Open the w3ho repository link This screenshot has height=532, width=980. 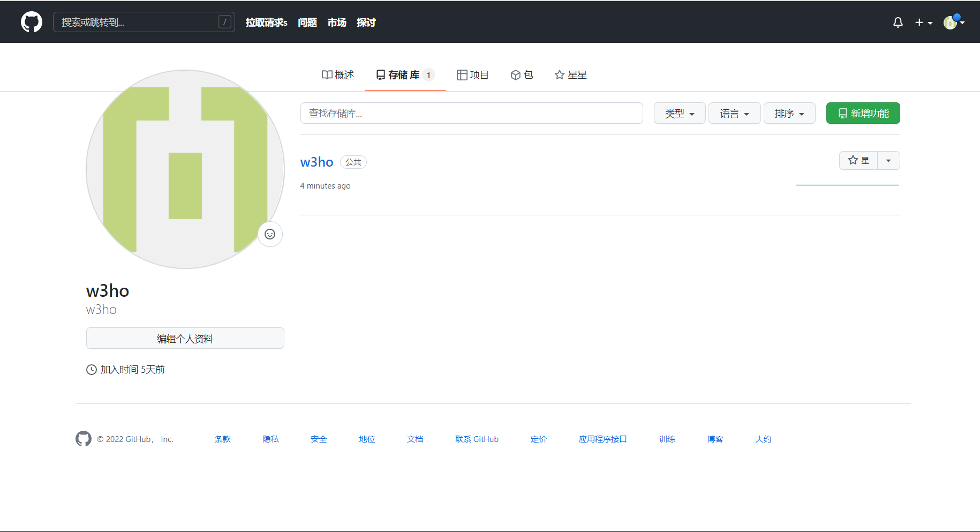(x=317, y=162)
